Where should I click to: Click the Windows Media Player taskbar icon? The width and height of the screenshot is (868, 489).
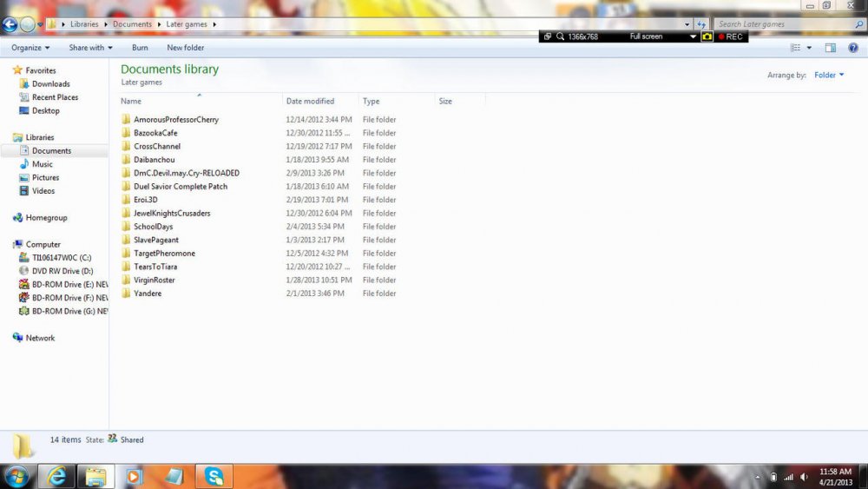click(x=134, y=476)
